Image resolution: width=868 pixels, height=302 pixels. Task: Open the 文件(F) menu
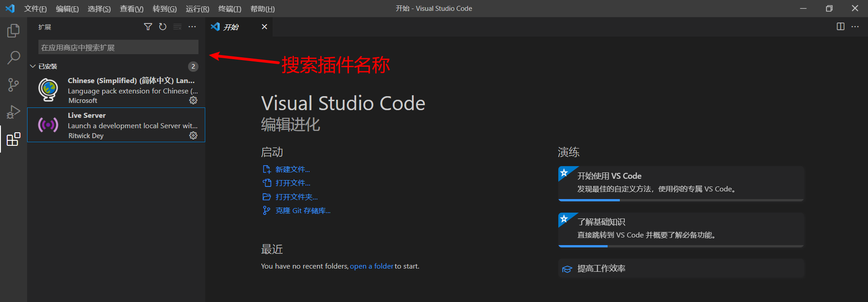pyautogui.click(x=35, y=9)
